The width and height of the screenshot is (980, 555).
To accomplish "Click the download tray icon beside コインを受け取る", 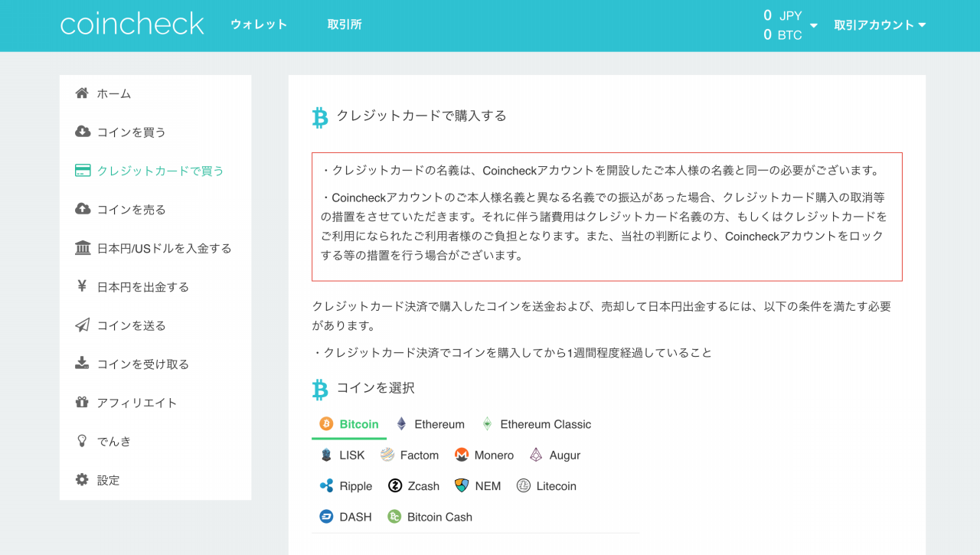I will [x=82, y=364].
